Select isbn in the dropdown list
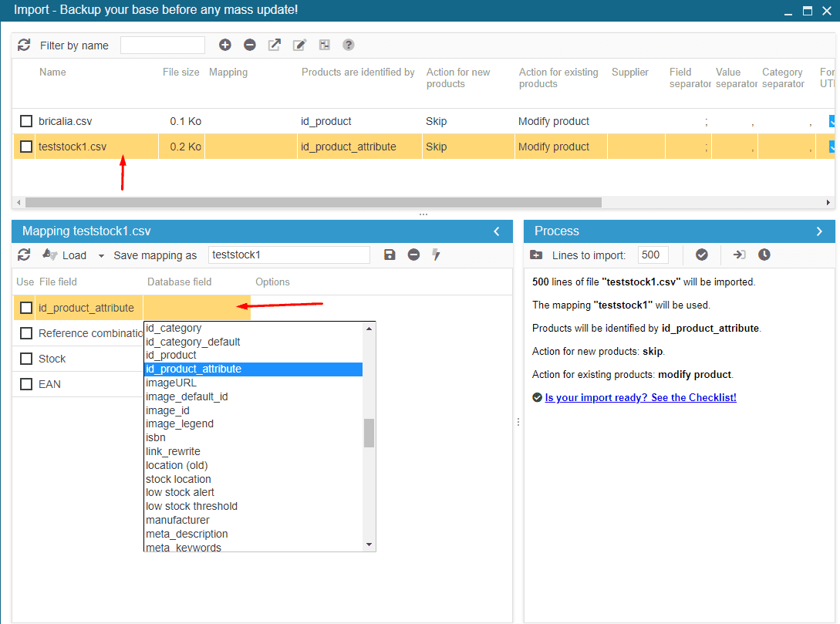The width and height of the screenshot is (840, 624). tap(254, 437)
